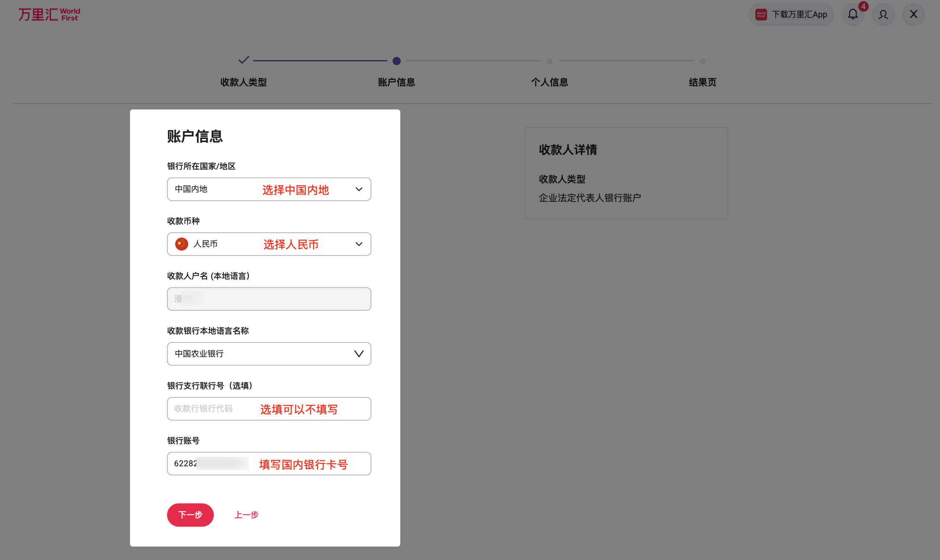Click the 银行账号 field starting with 62282
Image resolution: width=940 pixels, height=560 pixels.
[269, 463]
